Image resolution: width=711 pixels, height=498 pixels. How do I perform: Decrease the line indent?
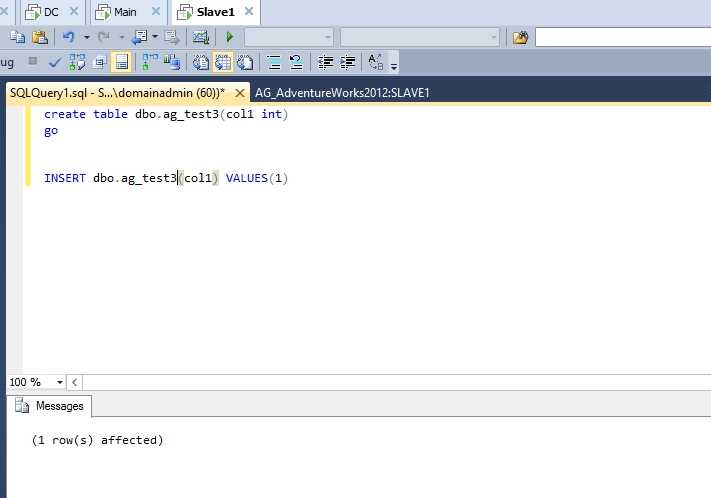pos(325,62)
